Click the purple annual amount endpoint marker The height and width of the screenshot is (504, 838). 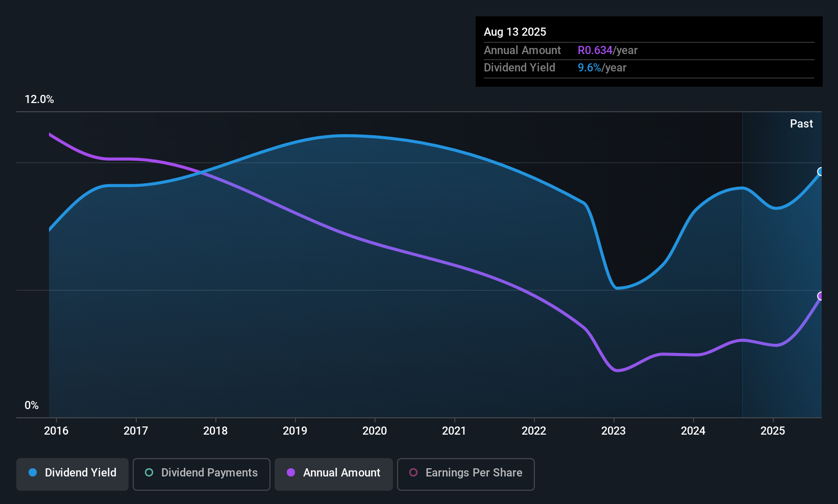pos(821,296)
